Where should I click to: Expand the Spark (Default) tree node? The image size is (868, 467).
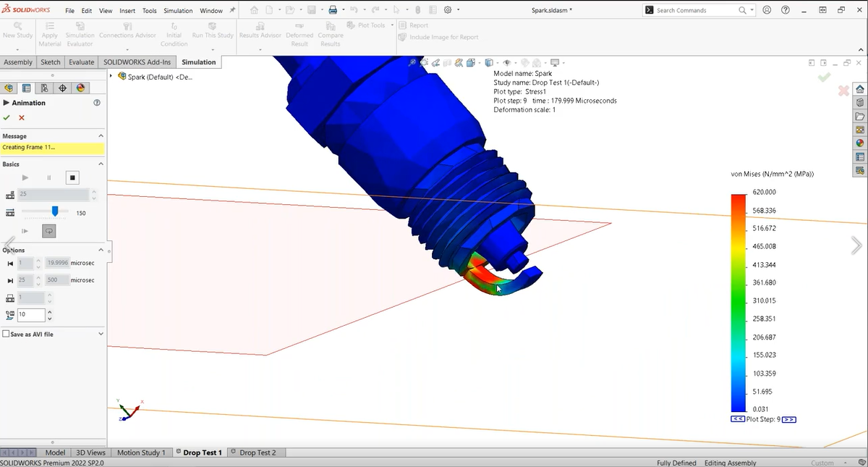pyautogui.click(x=111, y=76)
